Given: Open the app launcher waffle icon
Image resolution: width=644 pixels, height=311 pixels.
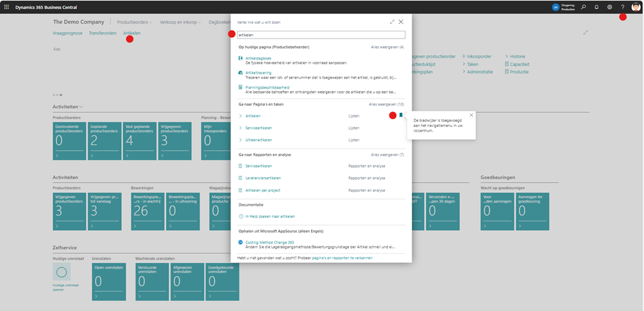Looking at the screenshot, I should click(x=6, y=7).
